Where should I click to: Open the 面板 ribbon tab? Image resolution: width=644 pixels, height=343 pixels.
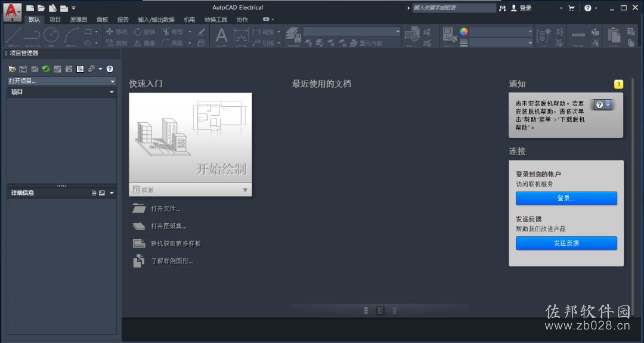(x=103, y=19)
